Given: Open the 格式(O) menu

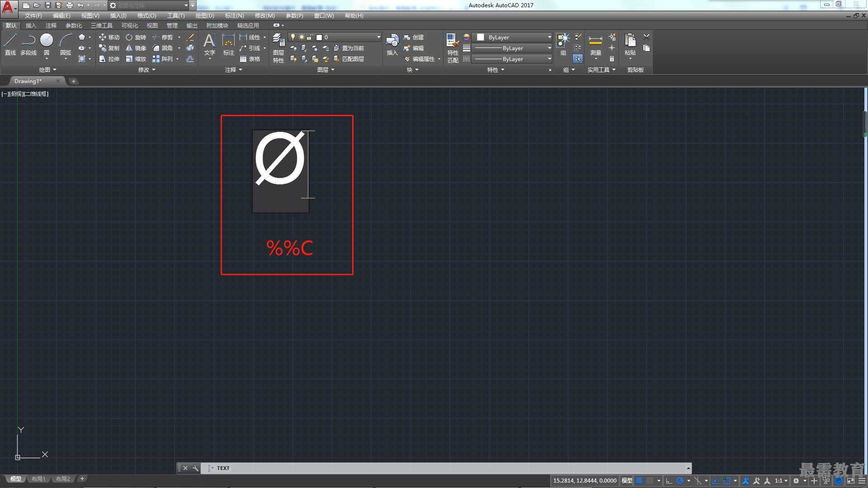Looking at the screenshot, I should pyautogui.click(x=146, y=16).
